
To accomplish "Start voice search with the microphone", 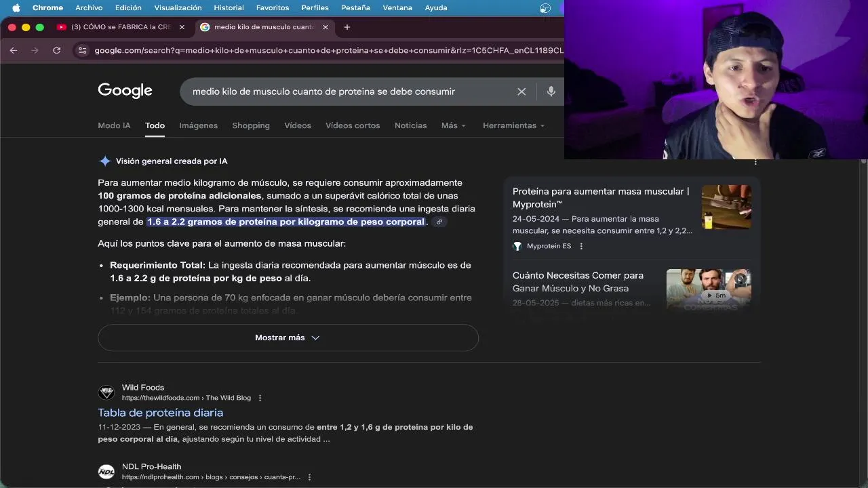I will click(x=551, y=91).
